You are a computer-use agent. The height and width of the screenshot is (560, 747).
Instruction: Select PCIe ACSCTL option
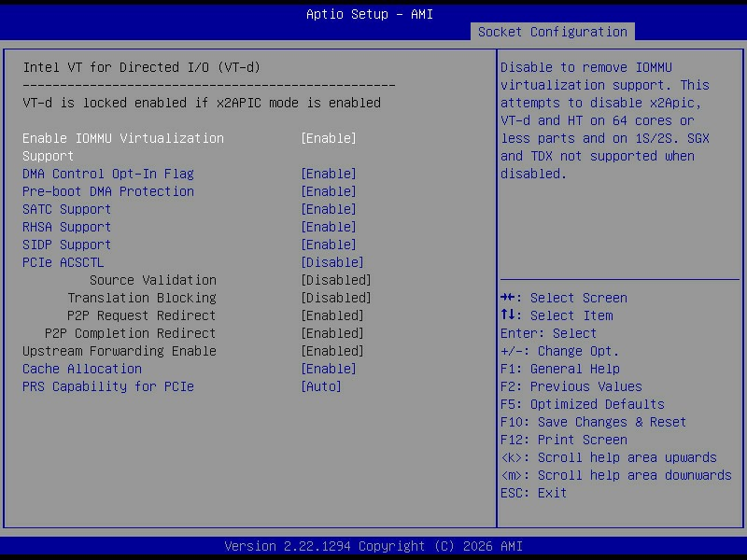tap(63, 262)
